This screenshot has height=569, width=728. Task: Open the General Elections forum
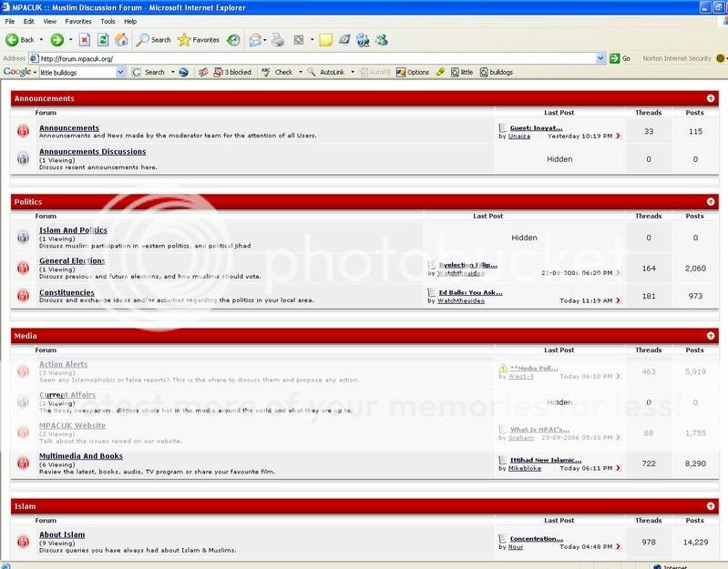coord(72,260)
